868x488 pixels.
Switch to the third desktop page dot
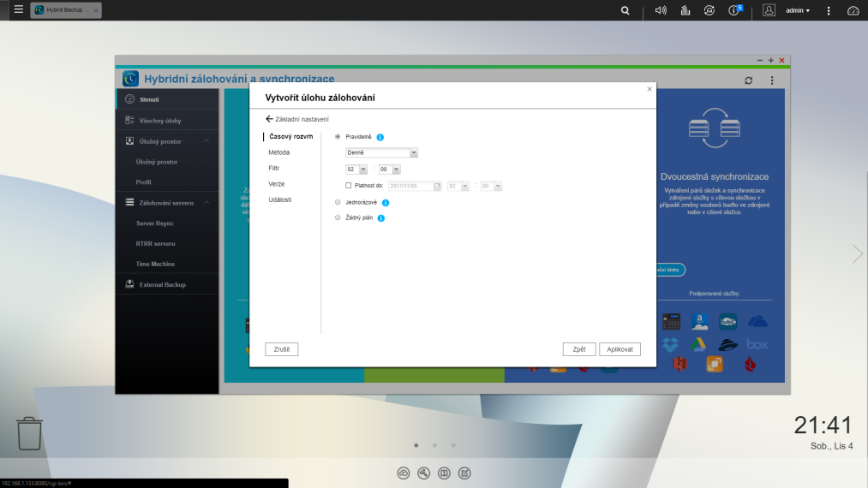(453, 445)
